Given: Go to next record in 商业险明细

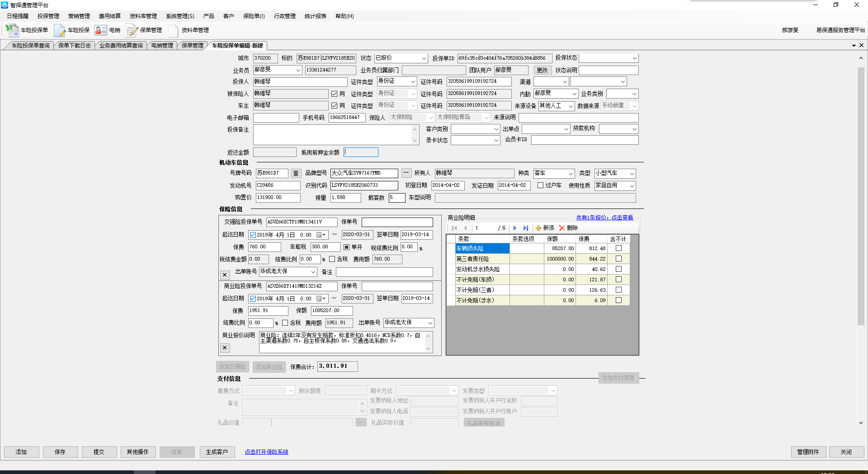Looking at the screenshot, I should (515, 228).
